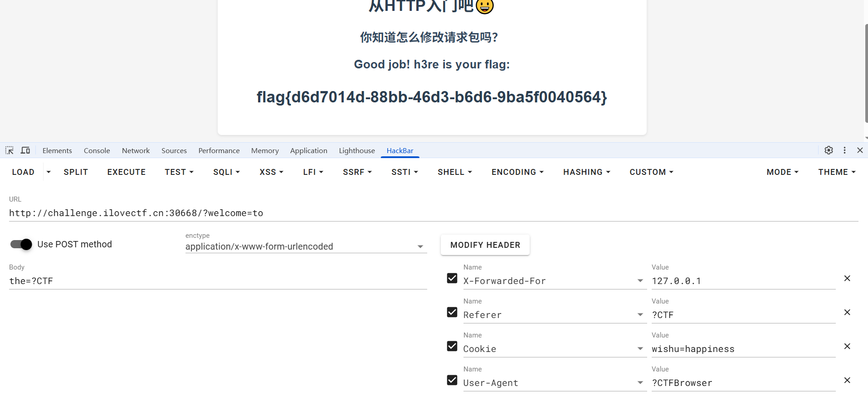868x400 pixels.
Task: Disable the Use POST method switch
Action: 21,245
